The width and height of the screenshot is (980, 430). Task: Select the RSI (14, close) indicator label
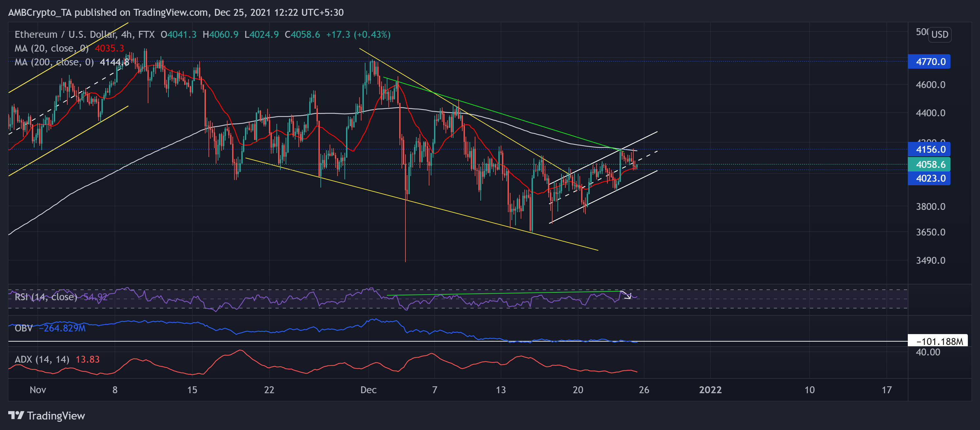(x=46, y=297)
